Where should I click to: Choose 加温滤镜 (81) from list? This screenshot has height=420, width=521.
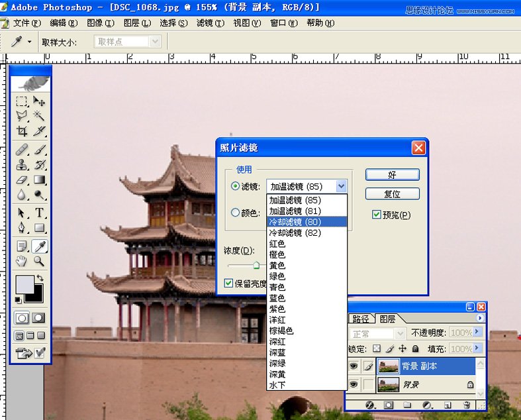[307, 211]
